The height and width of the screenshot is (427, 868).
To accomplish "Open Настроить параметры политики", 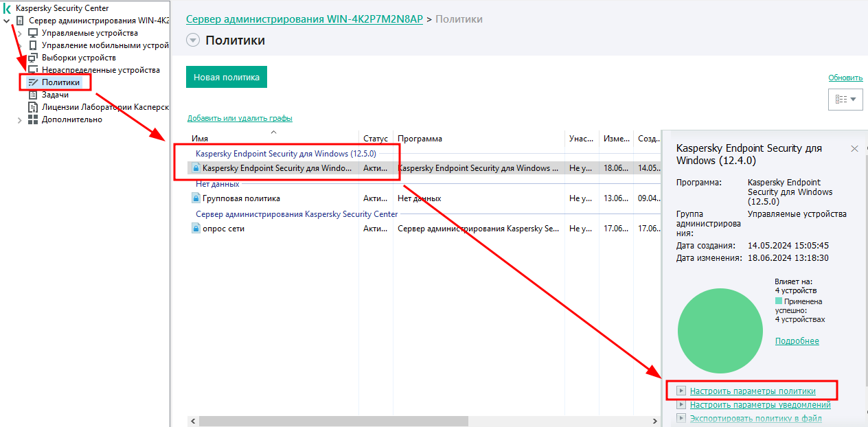I will [753, 391].
